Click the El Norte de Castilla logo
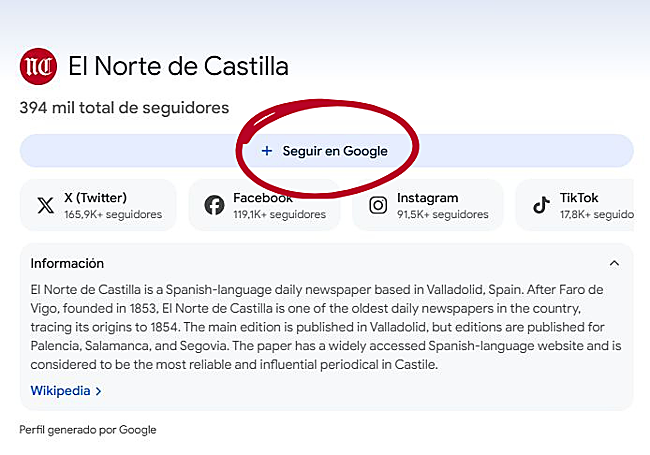The image size is (650, 455). 39,67
